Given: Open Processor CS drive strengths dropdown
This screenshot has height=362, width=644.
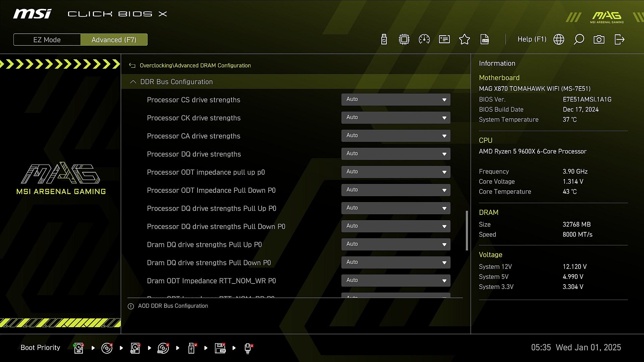Looking at the screenshot, I should 396,100.
